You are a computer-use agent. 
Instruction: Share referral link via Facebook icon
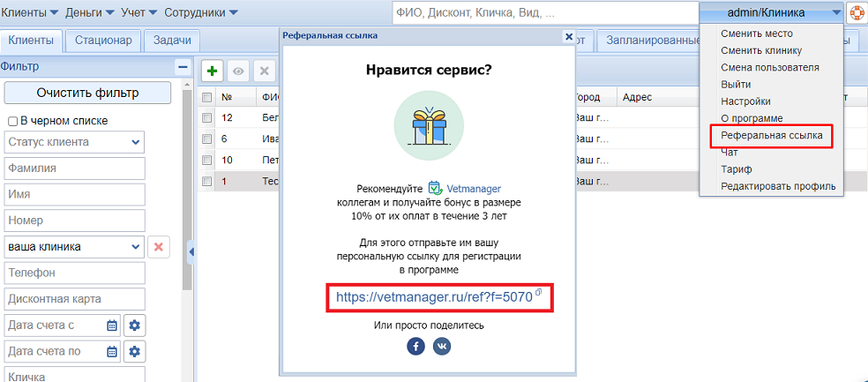coord(416,347)
